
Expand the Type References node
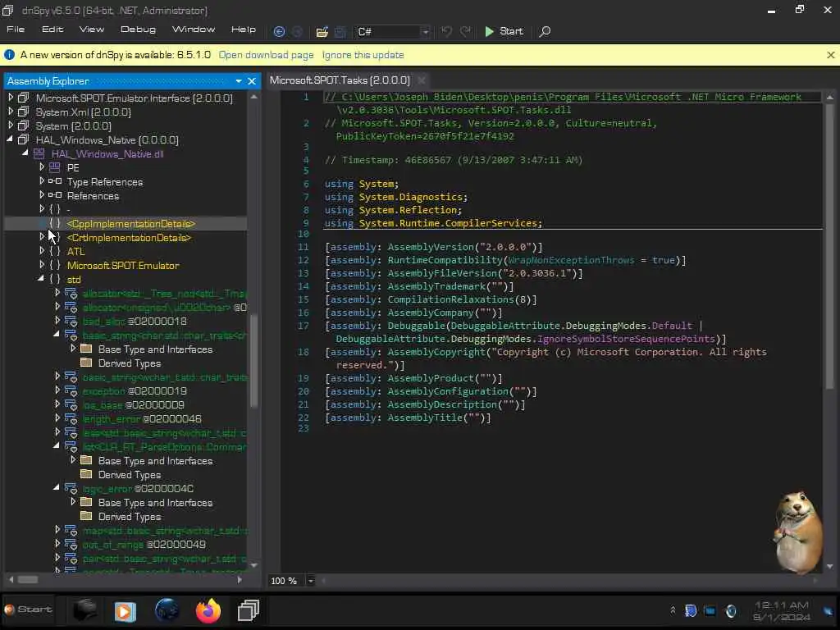tap(41, 181)
